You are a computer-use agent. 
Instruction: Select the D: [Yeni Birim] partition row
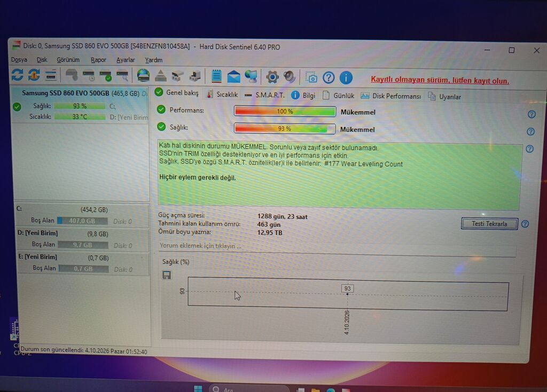(x=83, y=239)
